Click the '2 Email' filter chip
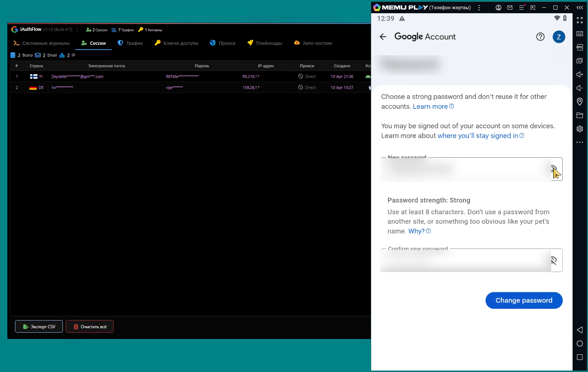 click(x=46, y=55)
